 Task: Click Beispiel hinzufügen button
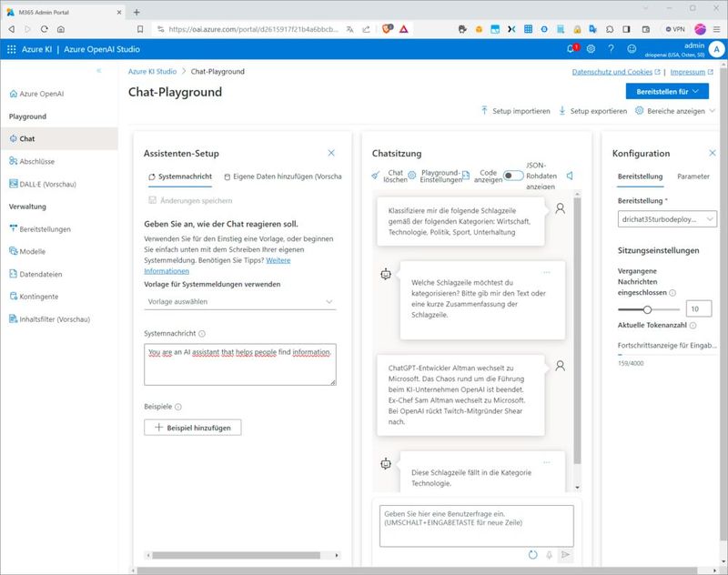[193, 427]
